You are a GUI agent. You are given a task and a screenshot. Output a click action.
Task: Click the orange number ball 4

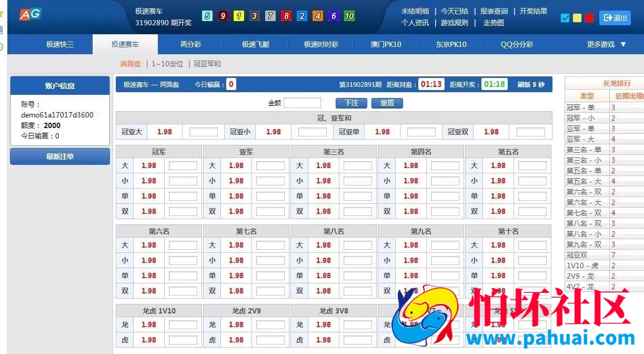[317, 16]
